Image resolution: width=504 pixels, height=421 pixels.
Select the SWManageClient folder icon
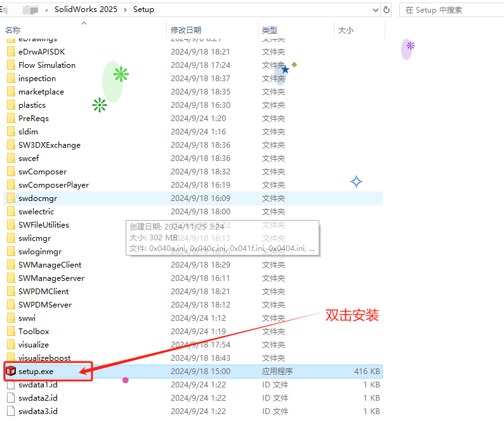11,265
